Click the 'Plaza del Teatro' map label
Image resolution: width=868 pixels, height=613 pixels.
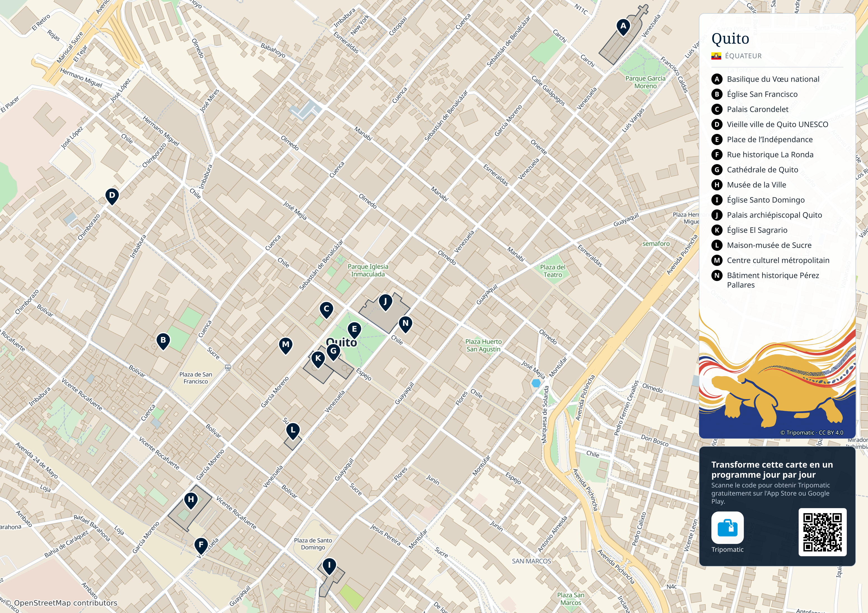pos(553,271)
